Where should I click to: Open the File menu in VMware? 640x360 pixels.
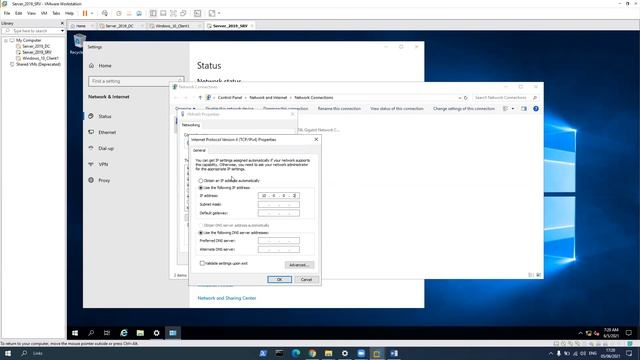[7, 13]
